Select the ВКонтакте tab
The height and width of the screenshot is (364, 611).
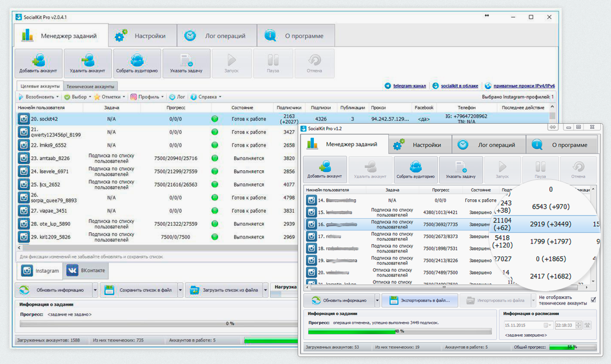pos(86,270)
